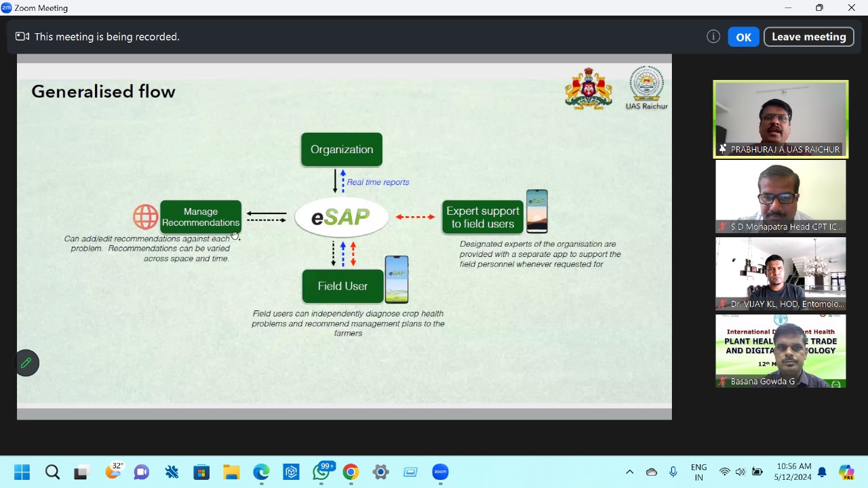Launch File Explorer from taskbar
Image resolution: width=868 pixels, height=488 pixels.
click(x=231, y=472)
